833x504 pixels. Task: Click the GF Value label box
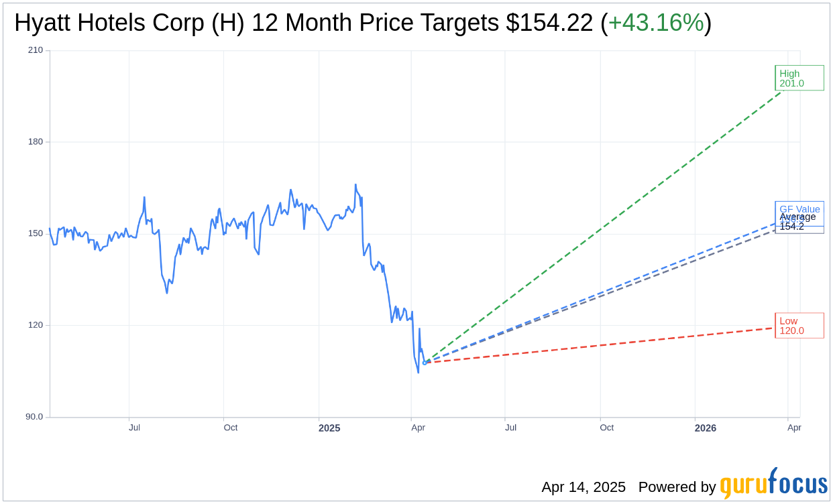(799, 208)
